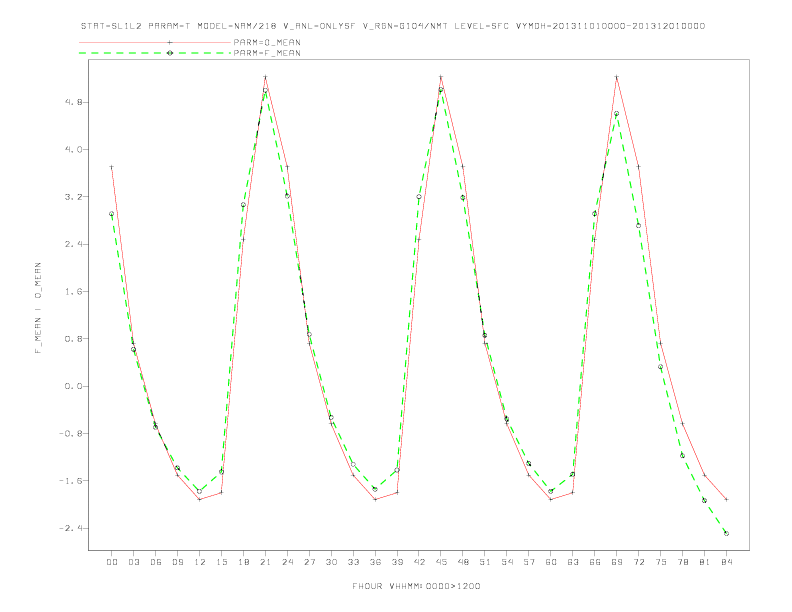Select the O_MEAN plus data point at hour 00
The width and height of the screenshot is (792, 612).
point(112,167)
